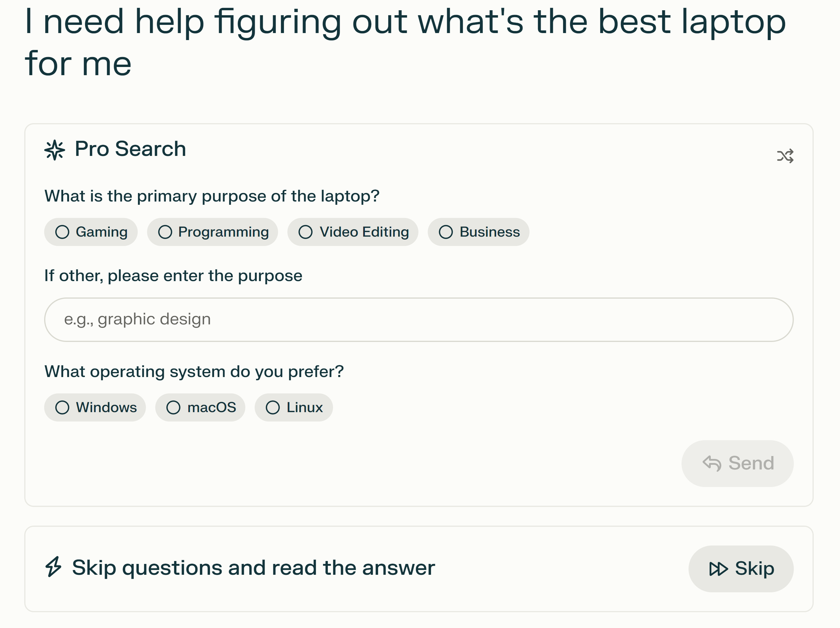Viewport: 840px width, 628px height.
Task: Click the 'If other' purpose label
Action: click(173, 276)
